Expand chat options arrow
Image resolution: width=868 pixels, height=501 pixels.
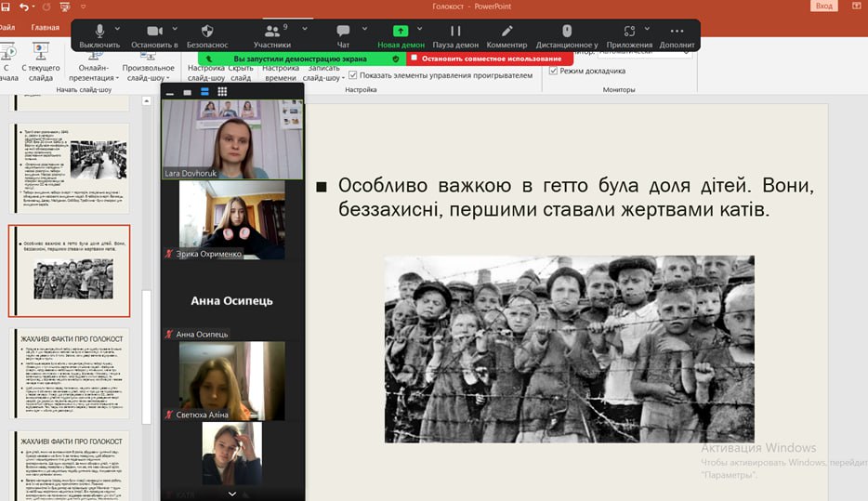coord(364,29)
